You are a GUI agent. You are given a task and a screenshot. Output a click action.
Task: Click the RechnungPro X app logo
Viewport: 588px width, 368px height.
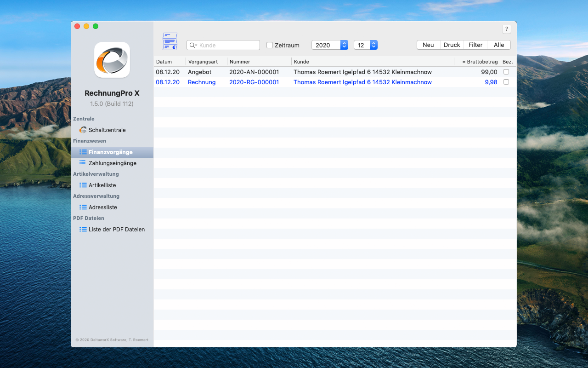tap(112, 60)
